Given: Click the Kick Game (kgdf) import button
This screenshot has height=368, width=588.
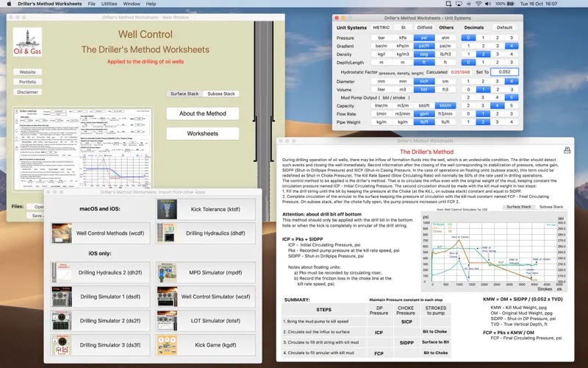Looking at the screenshot, I should [x=206, y=345].
